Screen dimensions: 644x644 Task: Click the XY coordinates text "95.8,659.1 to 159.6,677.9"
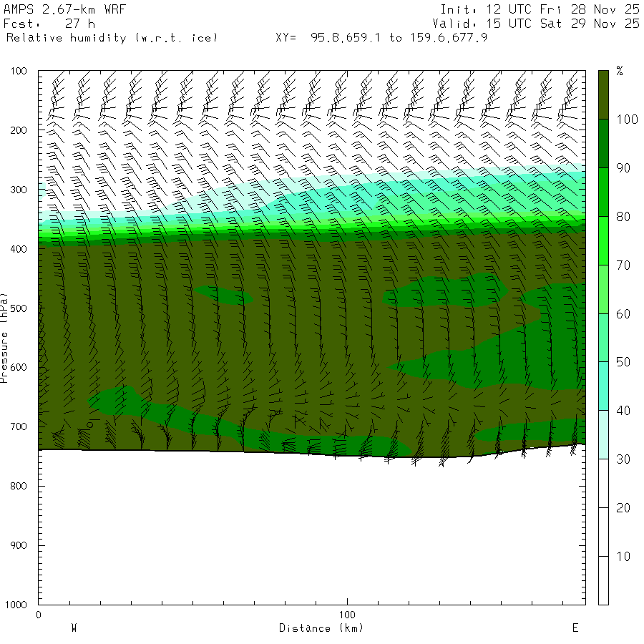[399, 38]
